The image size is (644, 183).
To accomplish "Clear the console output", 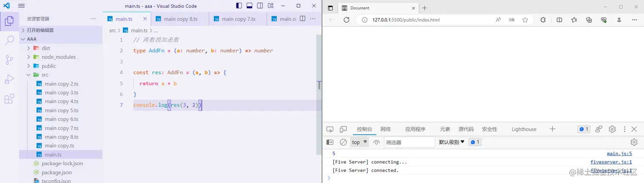I will coord(343,142).
